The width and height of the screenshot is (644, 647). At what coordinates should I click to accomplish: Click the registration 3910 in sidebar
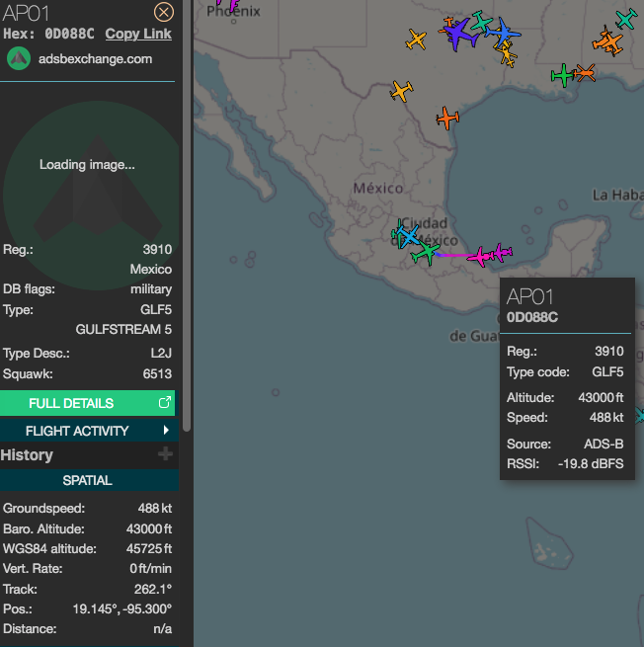157,250
